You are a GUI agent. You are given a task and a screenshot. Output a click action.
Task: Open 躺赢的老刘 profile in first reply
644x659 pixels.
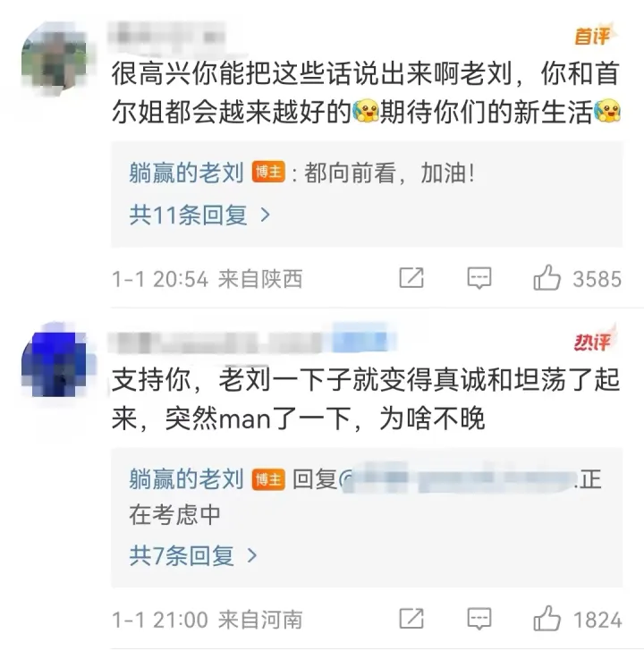coord(186,173)
